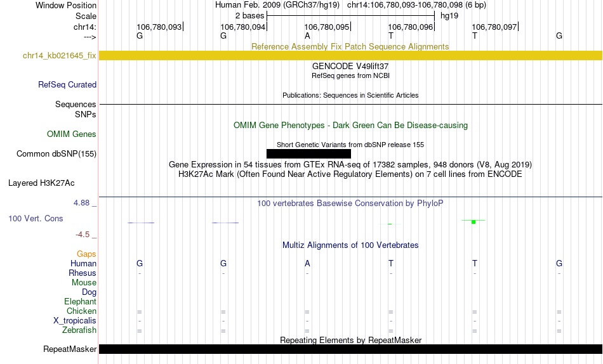The height and width of the screenshot is (364, 603).
Task: Click the GENCODE V49lift37 track title
Action: click(x=350, y=66)
